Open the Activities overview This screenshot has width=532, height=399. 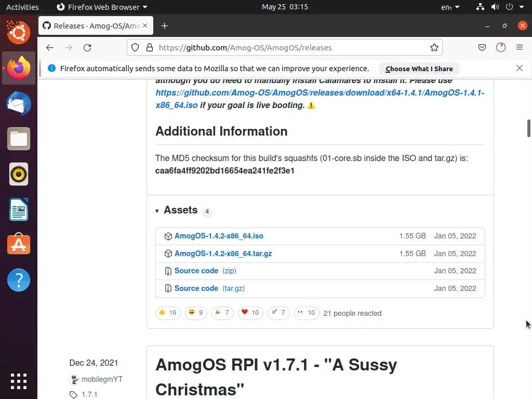coord(22,7)
